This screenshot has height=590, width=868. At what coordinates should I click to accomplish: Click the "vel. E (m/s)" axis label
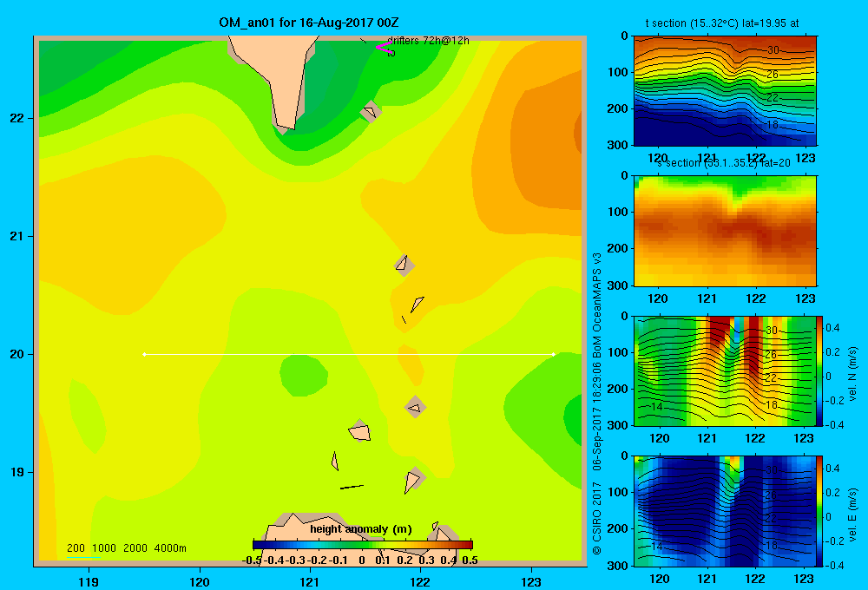(x=852, y=514)
